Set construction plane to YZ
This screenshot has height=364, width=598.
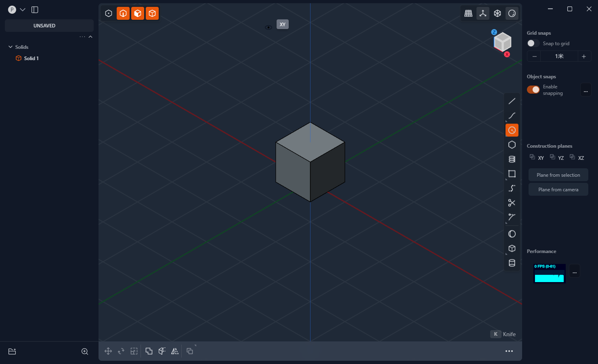(557, 157)
